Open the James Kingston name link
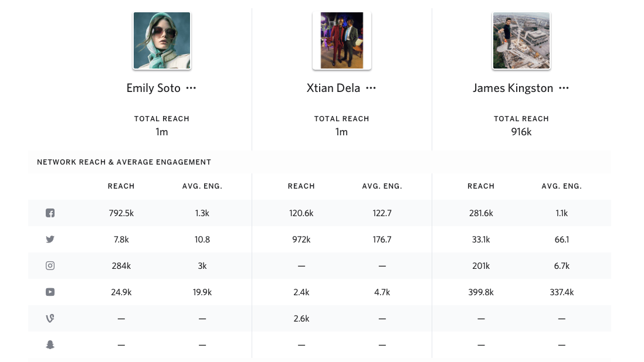The height and width of the screenshot is (362, 644). tap(513, 88)
